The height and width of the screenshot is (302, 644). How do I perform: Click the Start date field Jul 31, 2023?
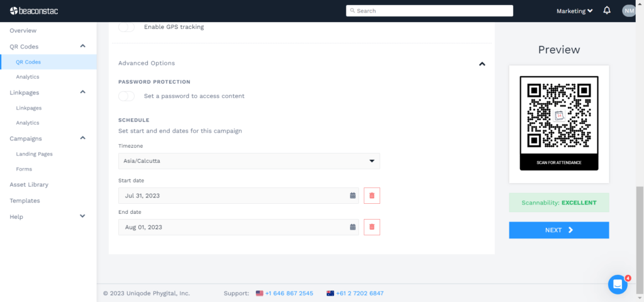click(238, 196)
